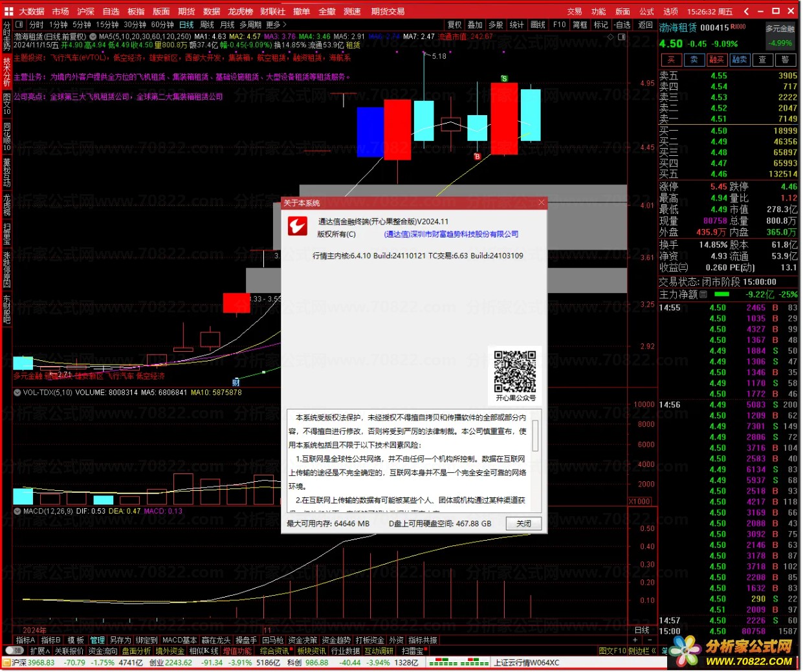Screen dimensions: 803x672
Task: Click the back arrow in title bar
Action: [746, 11]
